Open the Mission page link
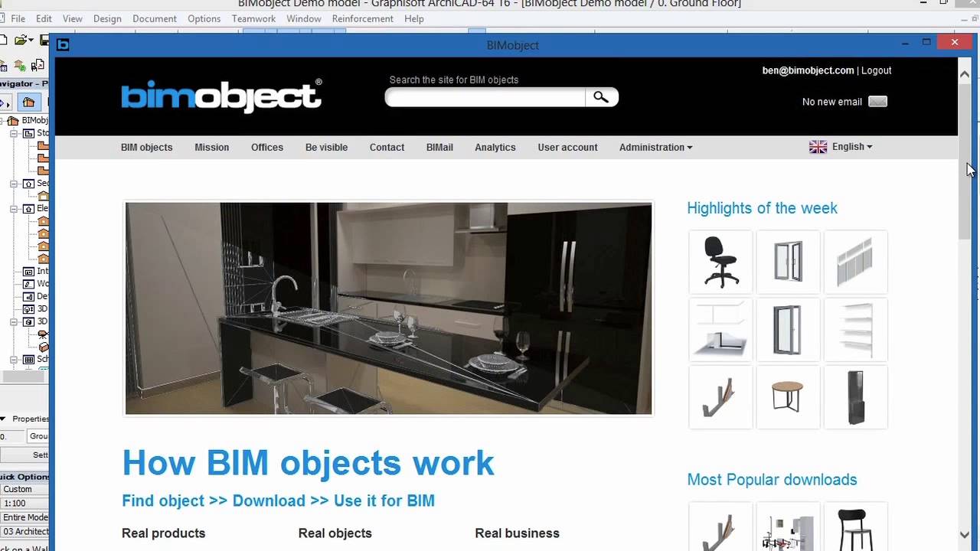Image resolution: width=980 pixels, height=551 pixels. pos(211,147)
